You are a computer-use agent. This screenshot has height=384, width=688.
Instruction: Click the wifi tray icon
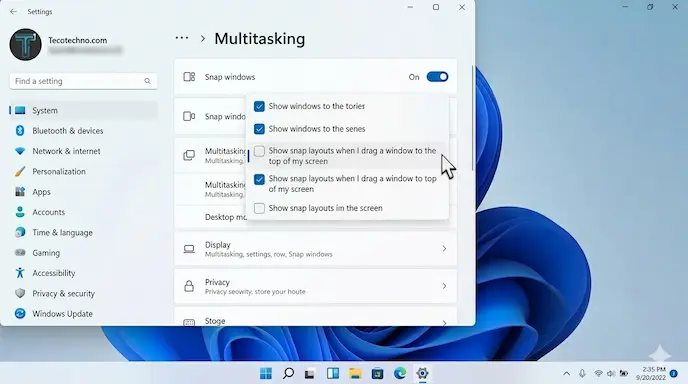tap(598, 373)
